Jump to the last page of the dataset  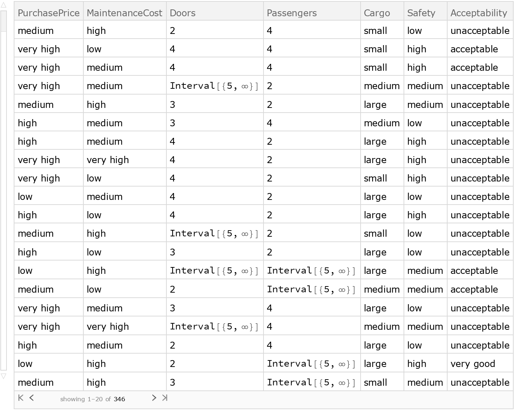(x=165, y=398)
